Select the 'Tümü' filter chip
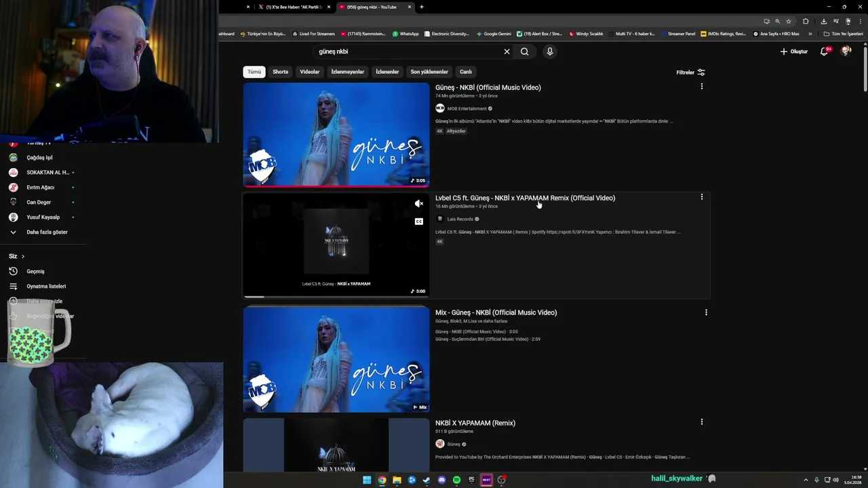The image size is (868, 488). (x=254, y=72)
